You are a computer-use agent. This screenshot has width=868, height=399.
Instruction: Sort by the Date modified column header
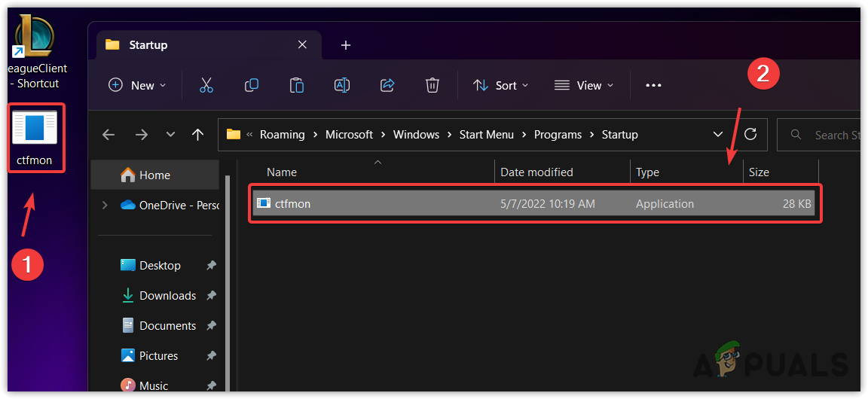[x=562, y=172]
